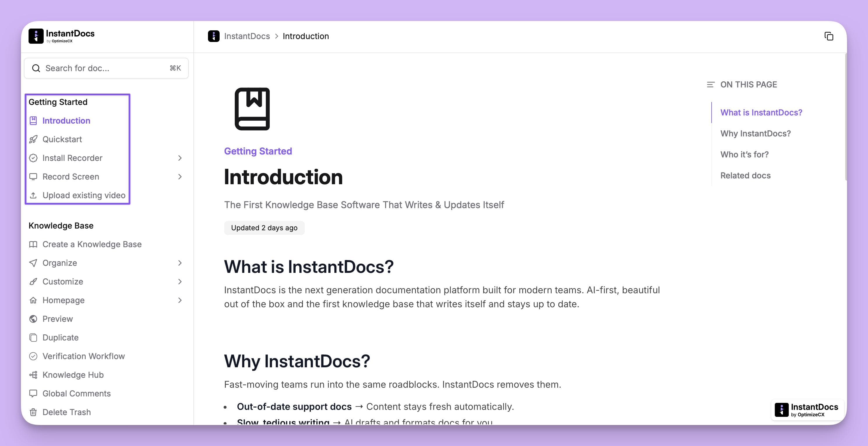The width and height of the screenshot is (868, 446).
Task: Click the Delete Trash bin icon
Action: 33,412
